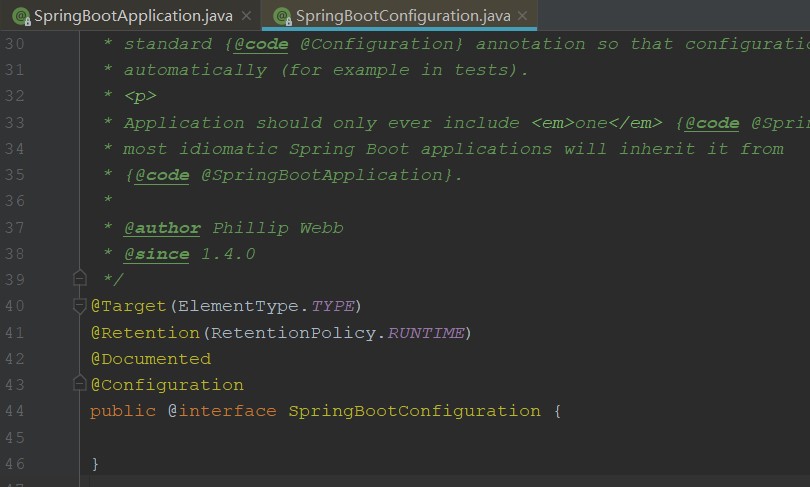Viewport: 810px width, 487px height.
Task: Click the RUNTIME constant
Action: [426, 333]
